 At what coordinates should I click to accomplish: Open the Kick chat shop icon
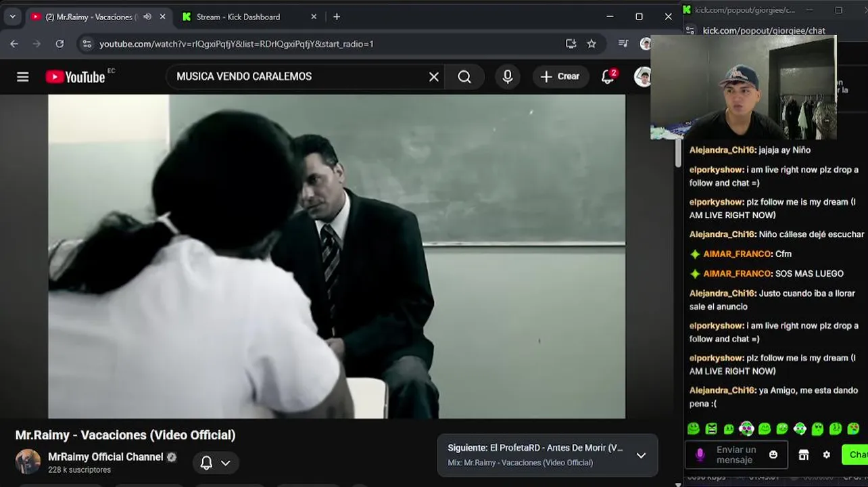[804, 455]
